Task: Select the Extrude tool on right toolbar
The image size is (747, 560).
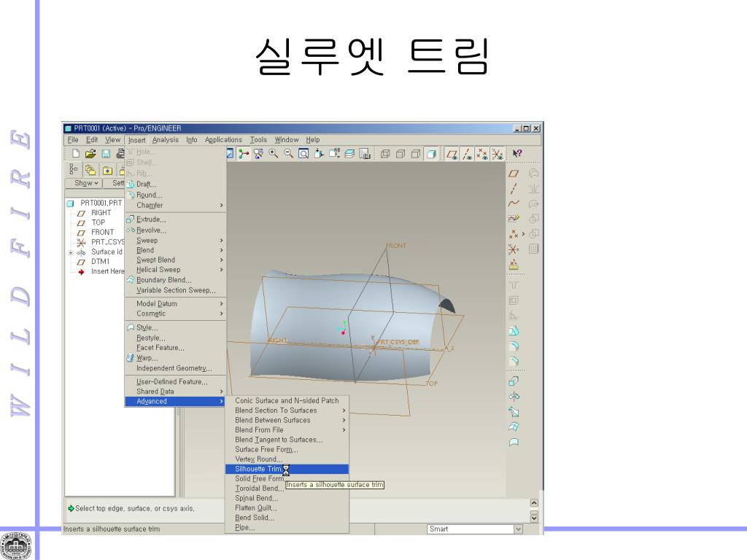Action: coord(513,381)
